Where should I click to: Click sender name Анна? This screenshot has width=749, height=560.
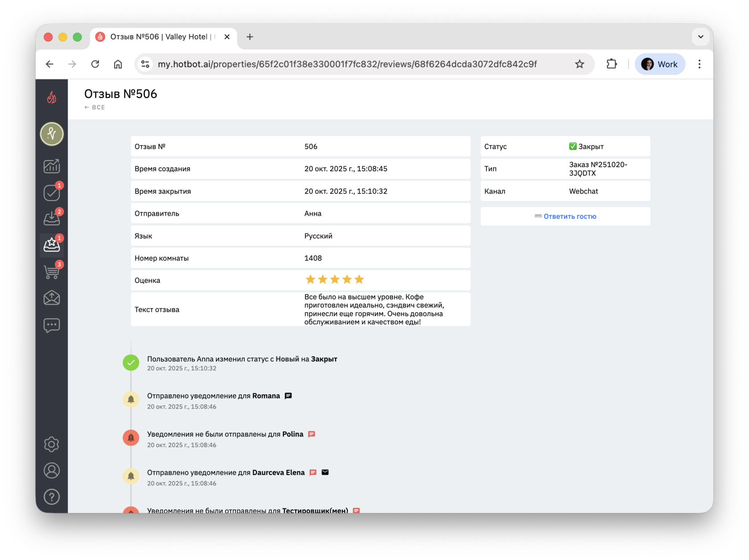[x=313, y=214]
